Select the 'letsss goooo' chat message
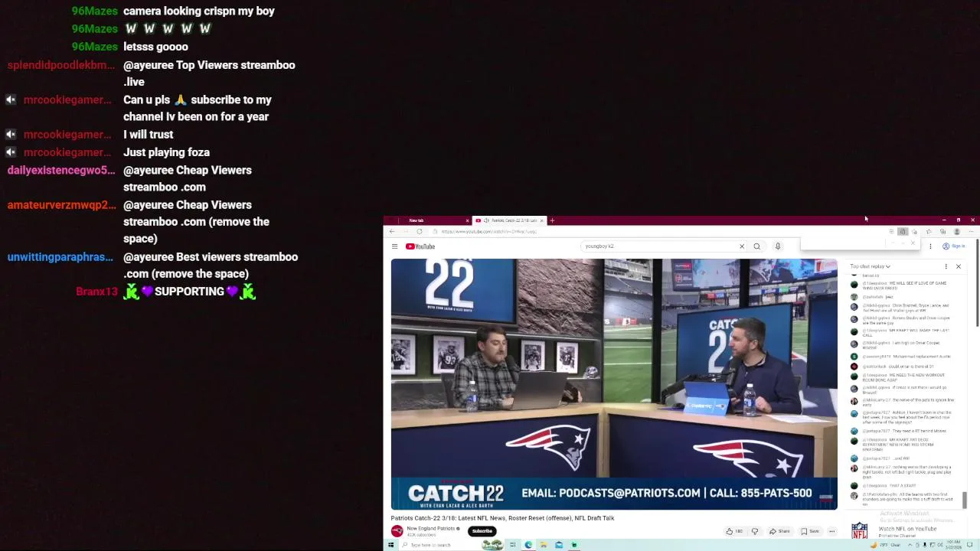Viewport: 980px width, 551px height. coord(155,47)
